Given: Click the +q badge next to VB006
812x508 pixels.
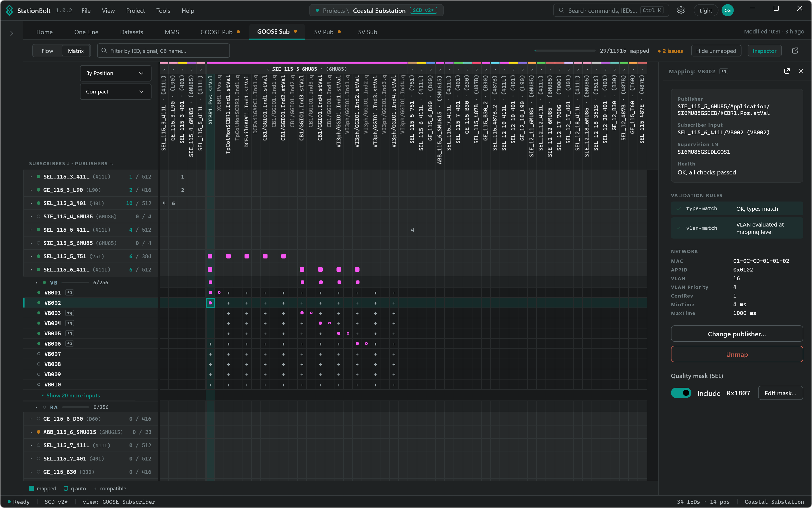Looking at the screenshot, I should (69, 344).
